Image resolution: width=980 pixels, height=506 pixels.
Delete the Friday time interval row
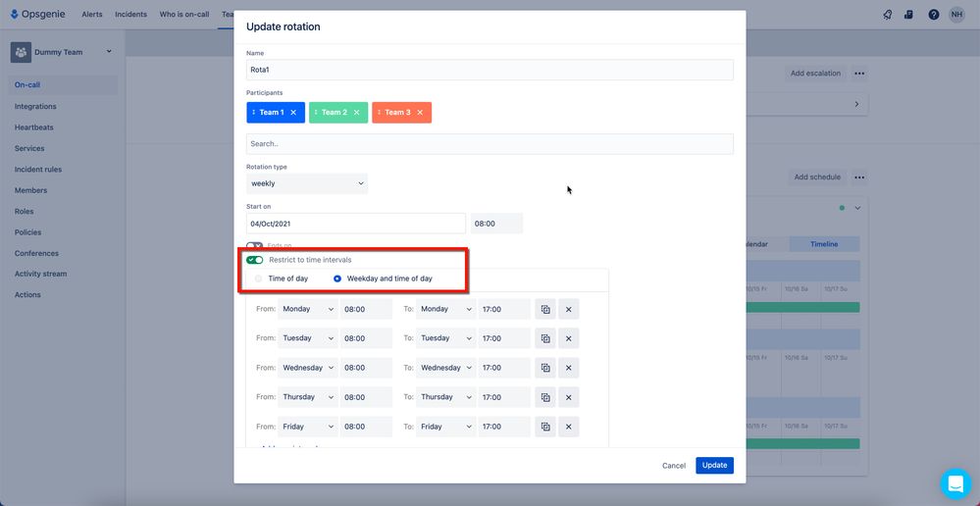click(569, 427)
